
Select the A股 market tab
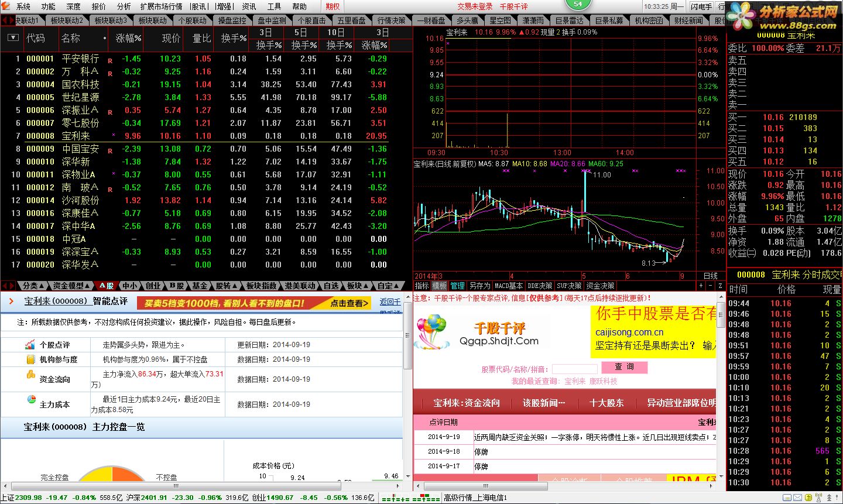(x=106, y=286)
